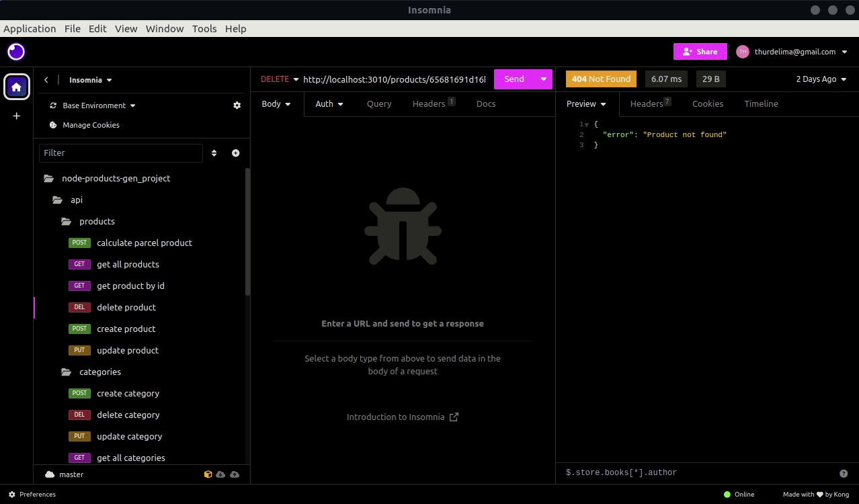
Task: Click the external link icon beside Introduction
Action: point(454,417)
